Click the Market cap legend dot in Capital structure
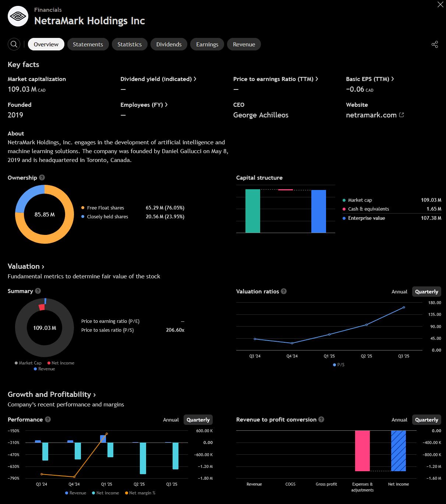The image size is (446, 504). 344,200
